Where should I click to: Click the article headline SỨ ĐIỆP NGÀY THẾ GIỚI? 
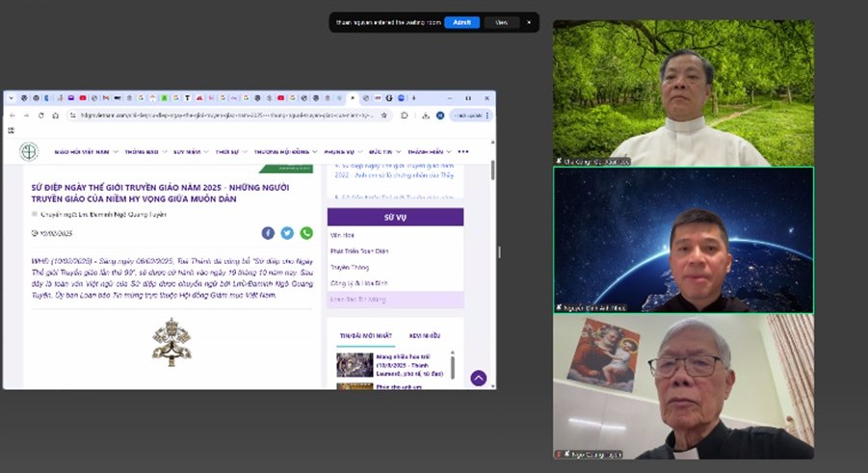point(160,193)
